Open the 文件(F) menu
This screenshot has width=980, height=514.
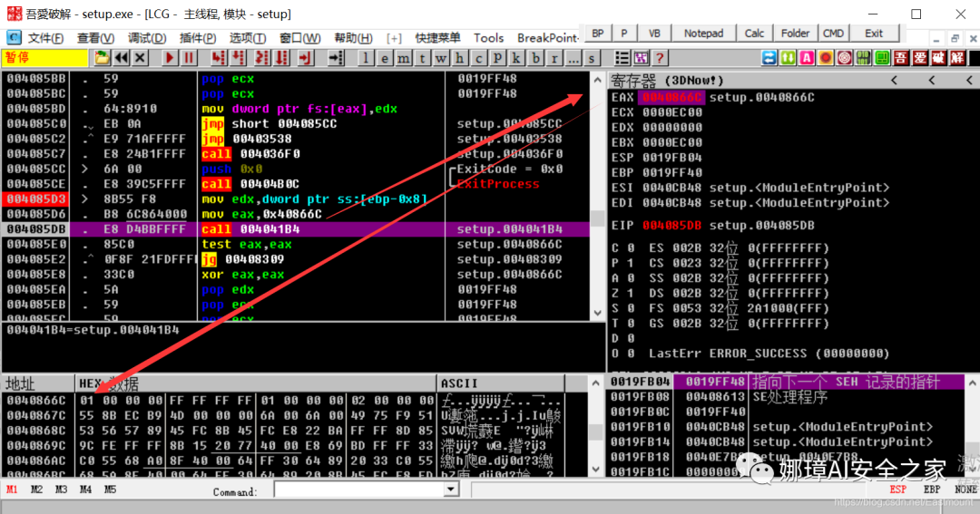click(45, 38)
